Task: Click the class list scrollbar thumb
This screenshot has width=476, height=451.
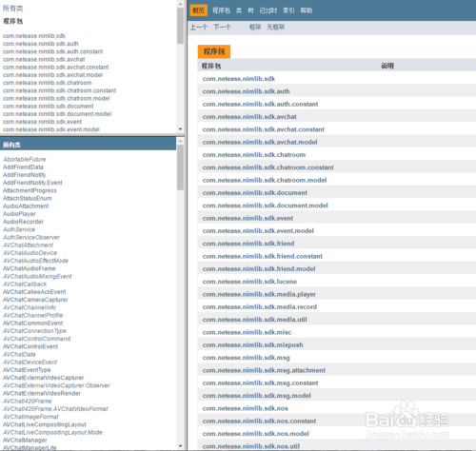Action: (180, 167)
